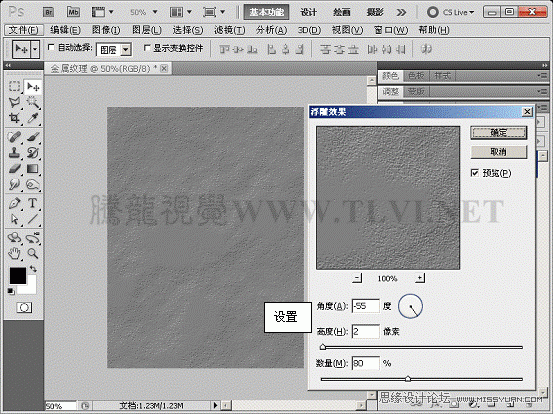Open the 滤镜(T) menu
The height and width of the screenshot is (414, 553).
click(x=229, y=30)
